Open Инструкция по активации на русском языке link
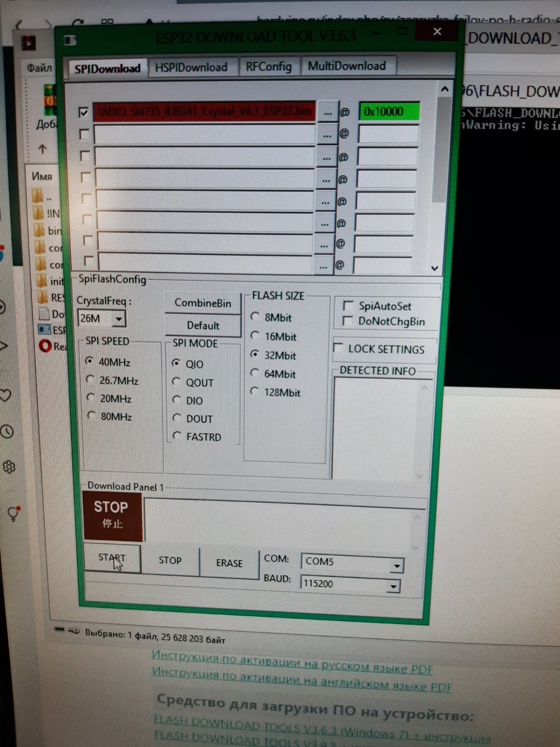Image resolution: width=560 pixels, height=747 pixels. pyautogui.click(x=292, y=663)
